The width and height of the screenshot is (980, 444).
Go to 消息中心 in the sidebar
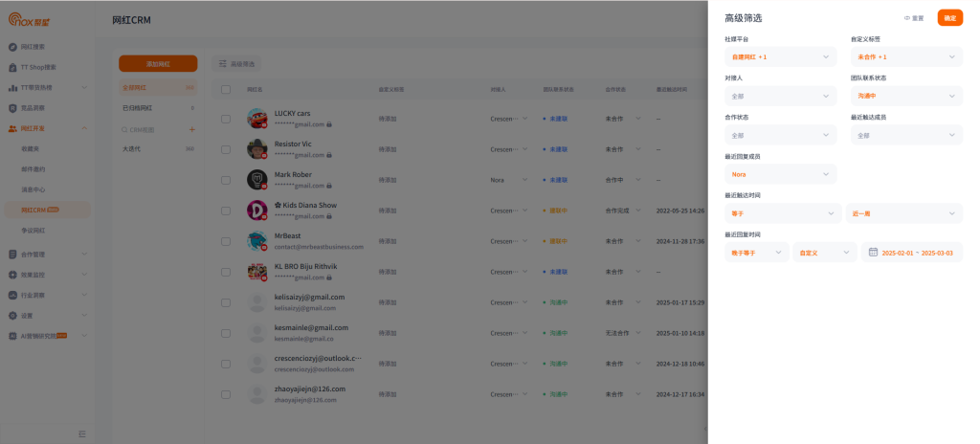(x=34, y=189)
